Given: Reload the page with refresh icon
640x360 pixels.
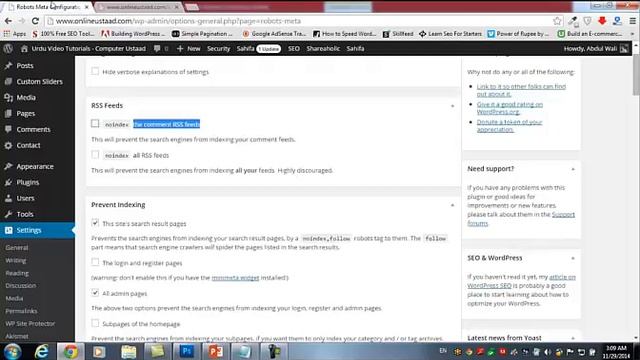Looking at the screenshot, I should pos(35,21).
